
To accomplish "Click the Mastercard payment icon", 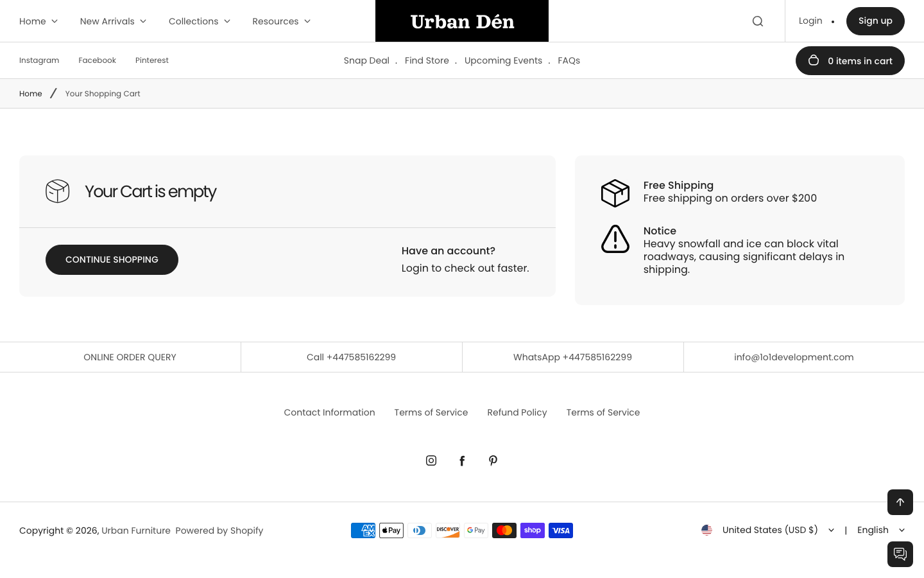I will click(504, 530).
